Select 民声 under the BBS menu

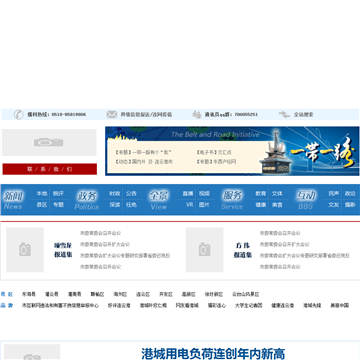click(334, 194)
